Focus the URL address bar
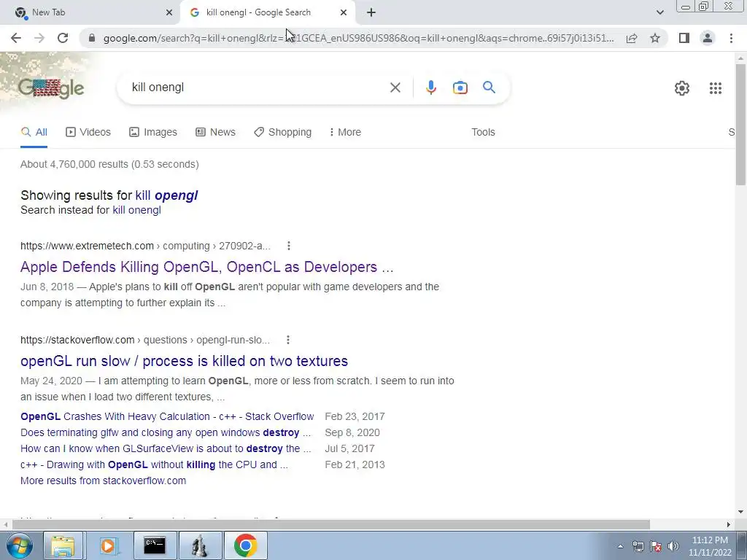747x560 pixels. [358, 38]
